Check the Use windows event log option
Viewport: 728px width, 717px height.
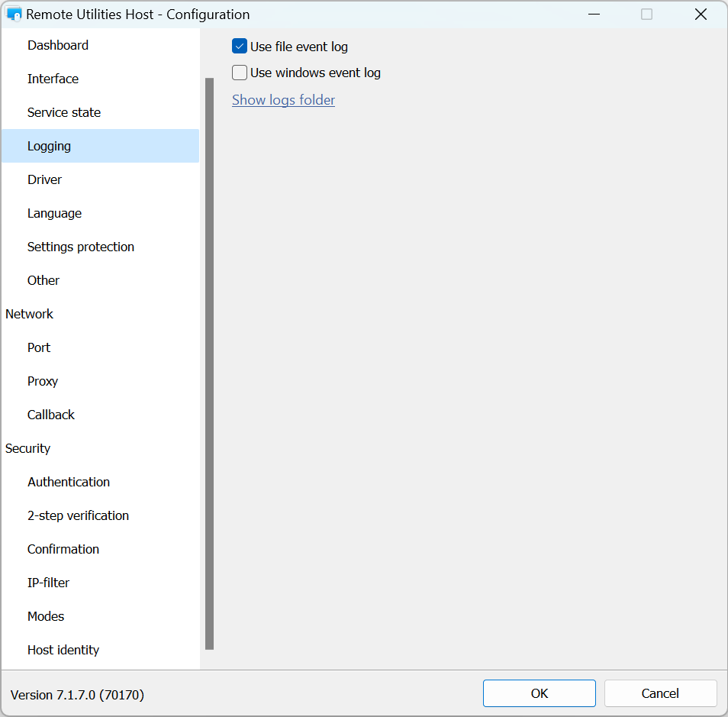[x=240, y=73]
